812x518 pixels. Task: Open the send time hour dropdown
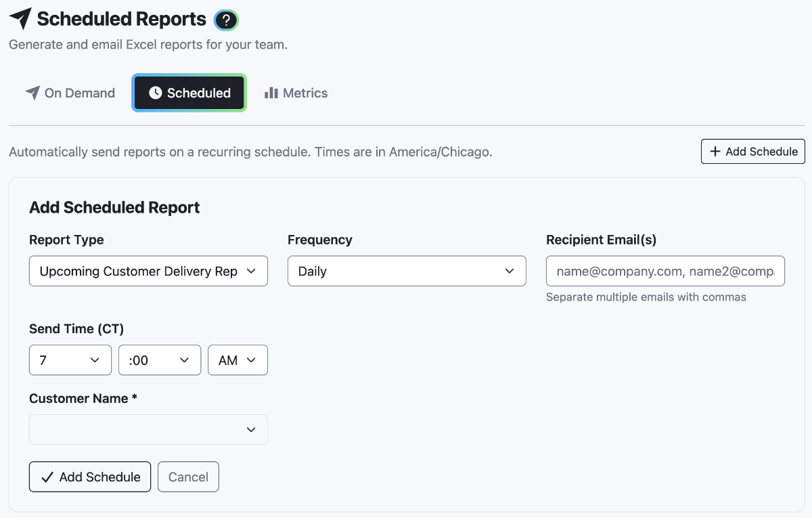pos(70,360)
